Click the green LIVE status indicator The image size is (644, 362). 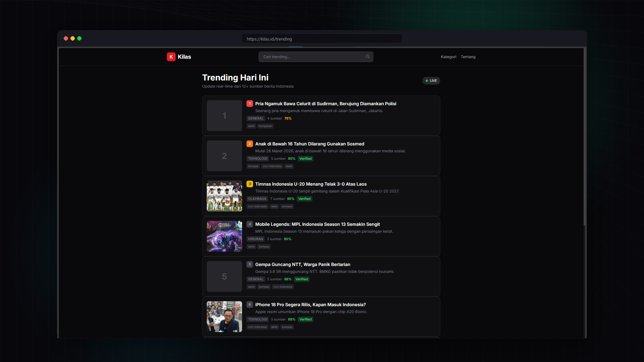click(x=431, y=81)
